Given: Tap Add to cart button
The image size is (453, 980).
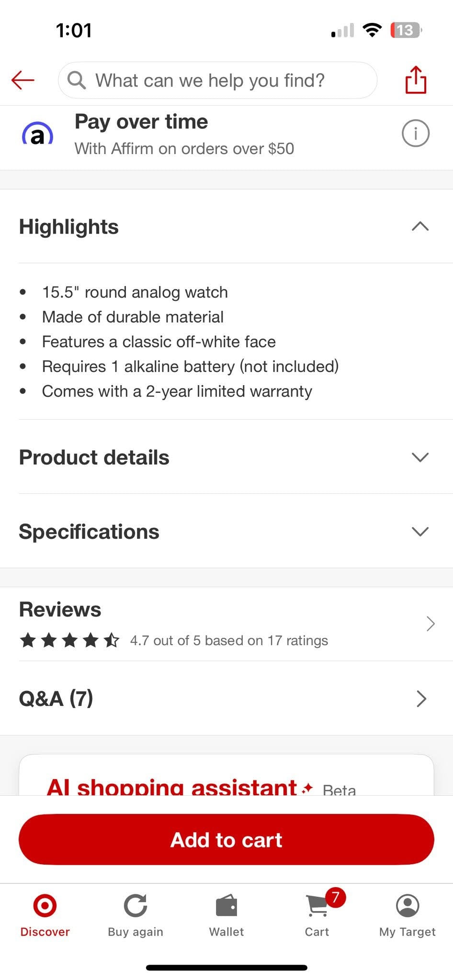Looking at the screenshot, I should click(226, 840).
